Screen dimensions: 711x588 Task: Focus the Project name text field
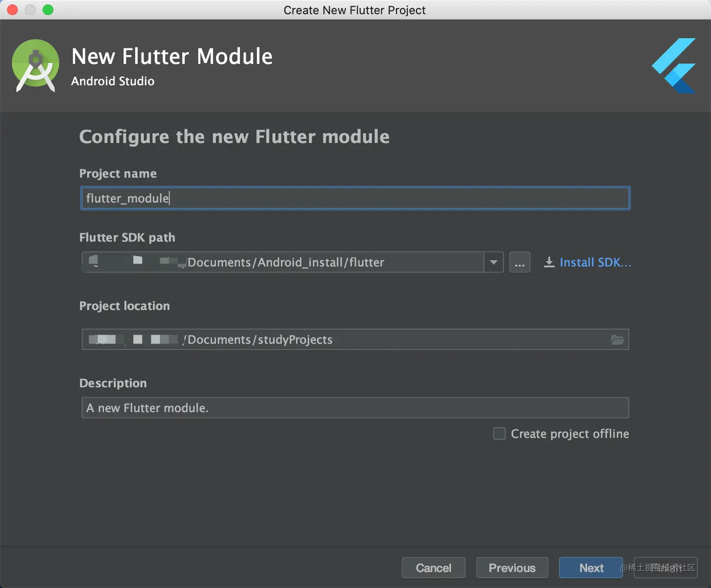tap(355, 198)
